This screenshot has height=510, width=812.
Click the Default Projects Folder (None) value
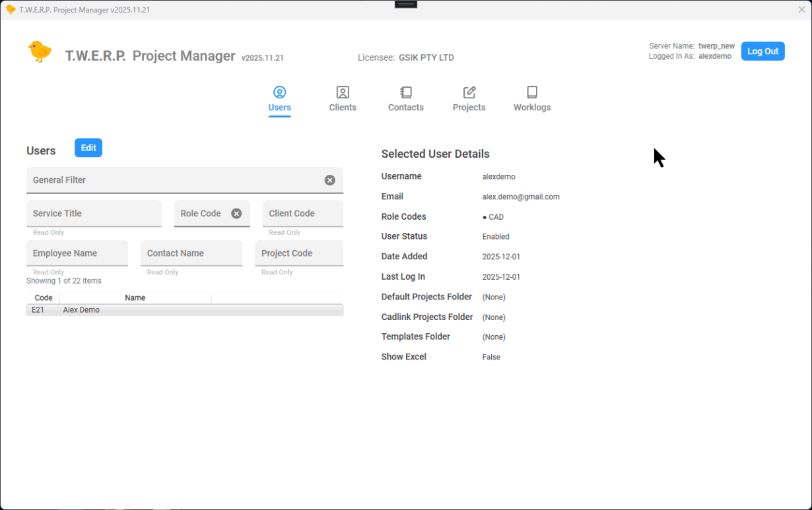tap(494, 297)
